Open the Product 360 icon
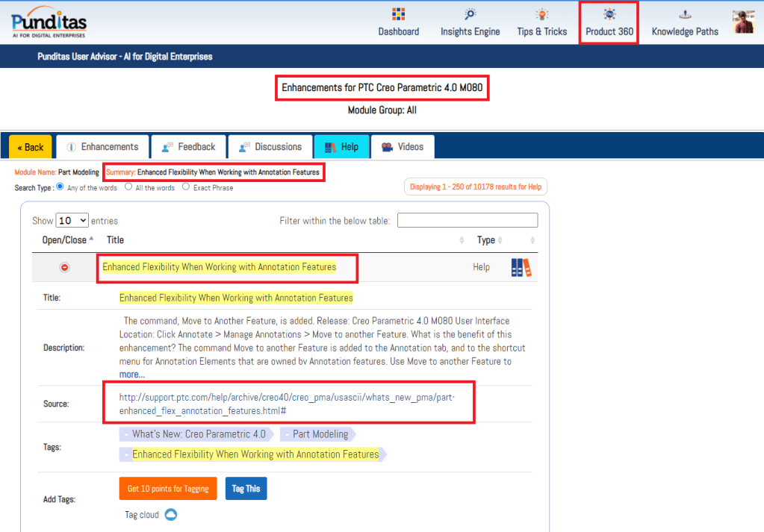The height and width of the screenshot is (532, 764). coord(609,15)
